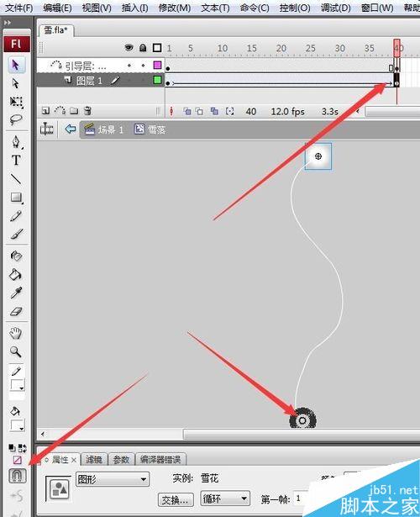Toggle lock all layers header icon
The width and height of the screenshot is (420, 517).
coord(143,48)
